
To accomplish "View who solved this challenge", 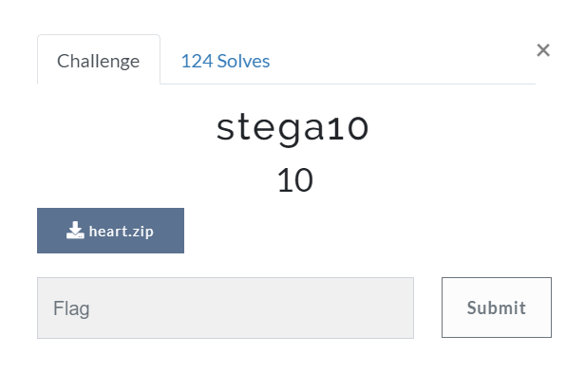I will [x=225, y=61].
